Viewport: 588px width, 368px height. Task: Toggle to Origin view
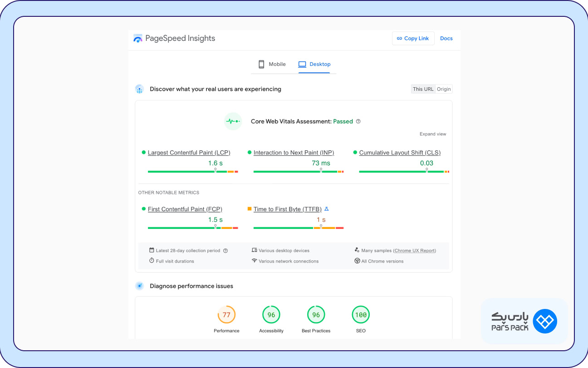pyautogui.click(x=444, y=89)
